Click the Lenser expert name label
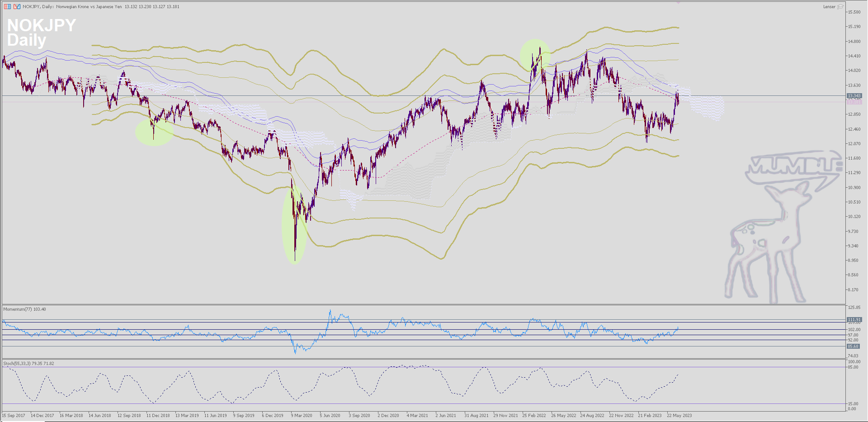 829,7
